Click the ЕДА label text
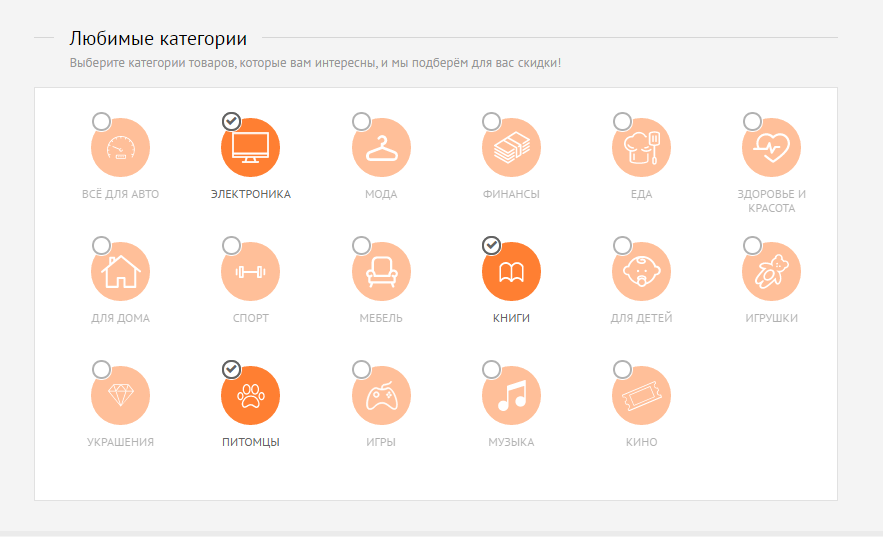Screen dimensions: 883x537 (641, 194)
